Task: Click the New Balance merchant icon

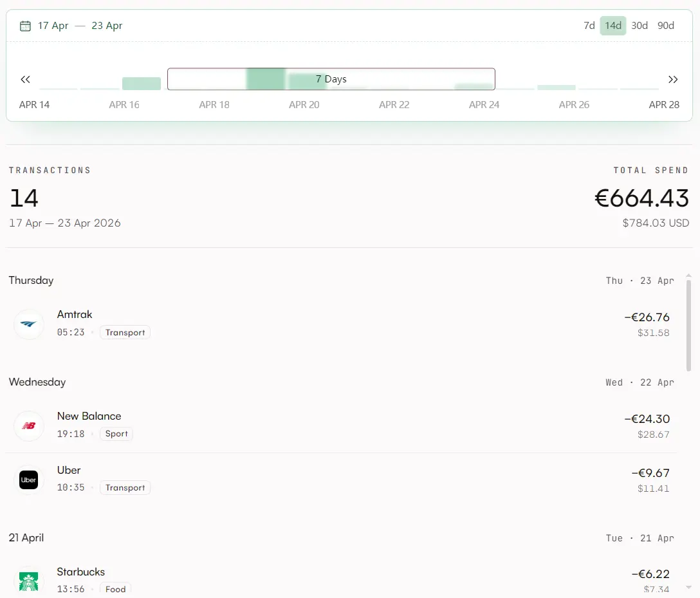Action: 28,425
